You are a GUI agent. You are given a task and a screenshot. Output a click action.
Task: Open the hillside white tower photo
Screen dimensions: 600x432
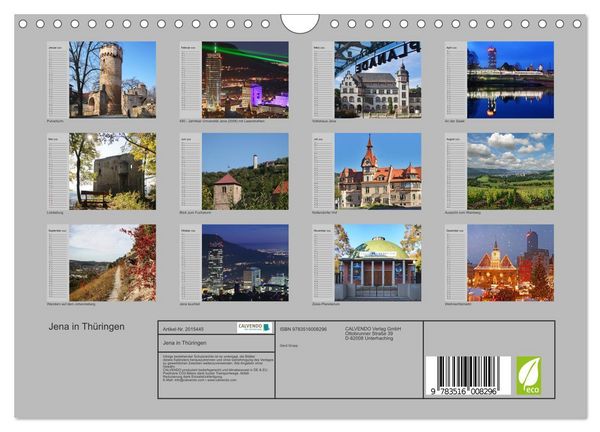[245, 171]
